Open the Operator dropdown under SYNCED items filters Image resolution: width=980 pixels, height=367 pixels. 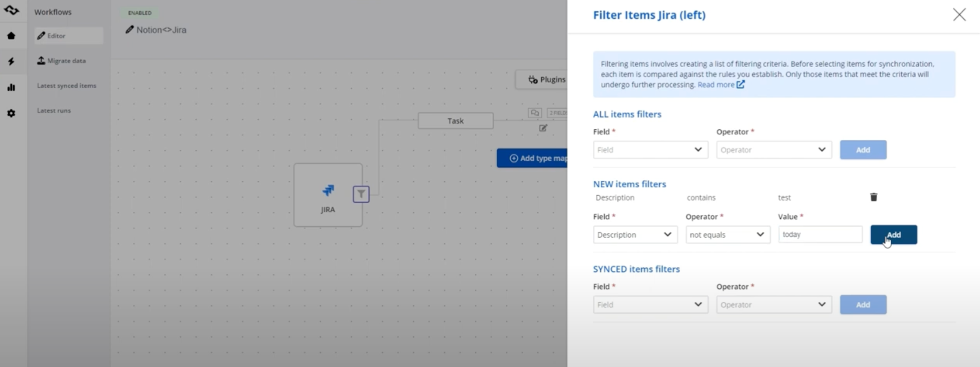pos(773,304)
